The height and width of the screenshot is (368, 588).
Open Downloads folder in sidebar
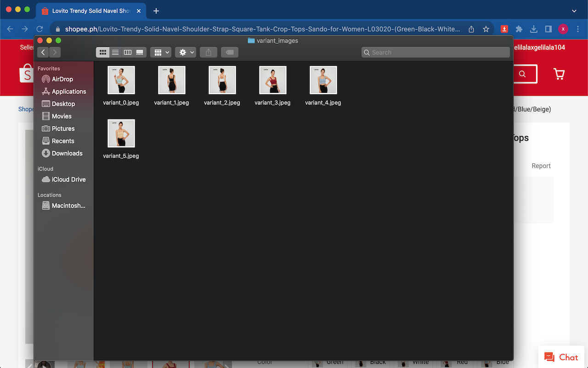click(67, 153)
